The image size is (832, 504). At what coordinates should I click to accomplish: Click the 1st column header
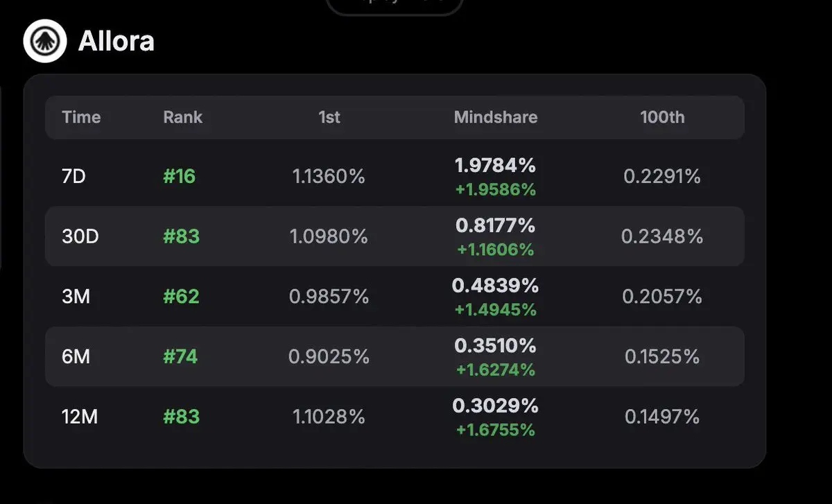pyautogui.click(x=329, y=117)
